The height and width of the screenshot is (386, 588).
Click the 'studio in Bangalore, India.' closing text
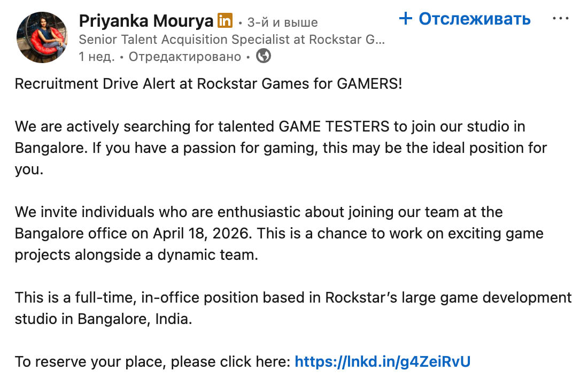(x=104, y=319)
